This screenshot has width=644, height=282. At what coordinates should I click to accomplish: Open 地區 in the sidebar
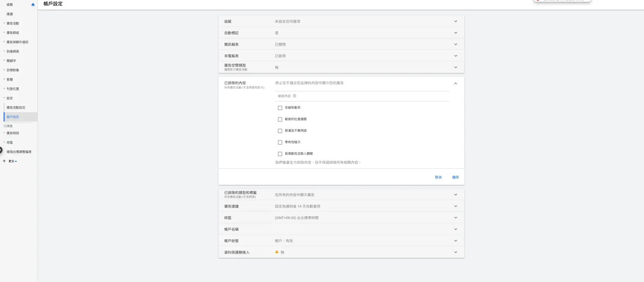[10, 142]
